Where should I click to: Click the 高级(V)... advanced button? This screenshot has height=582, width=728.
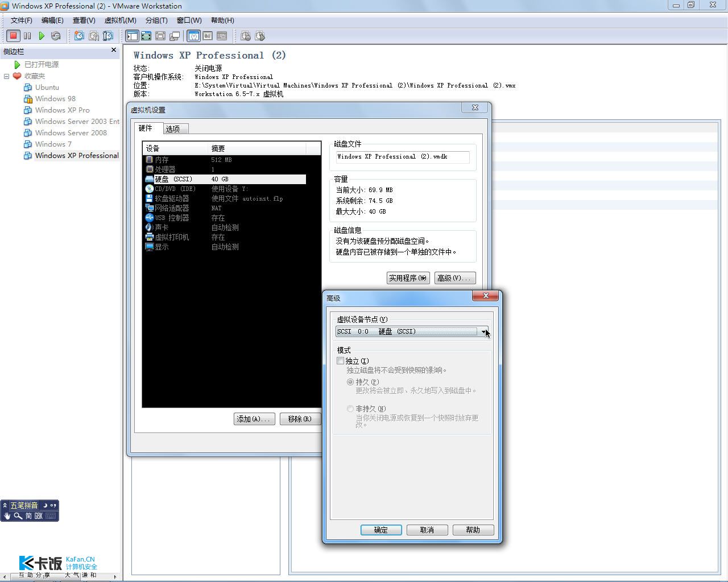tap(454, 278)
